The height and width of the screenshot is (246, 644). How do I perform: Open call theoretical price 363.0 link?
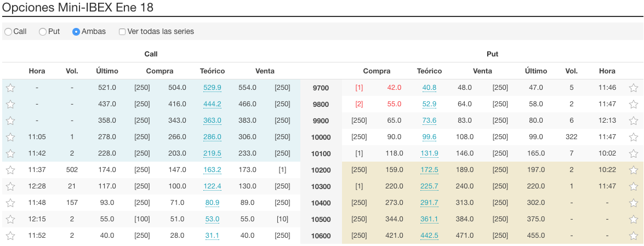tap(212, 121)
